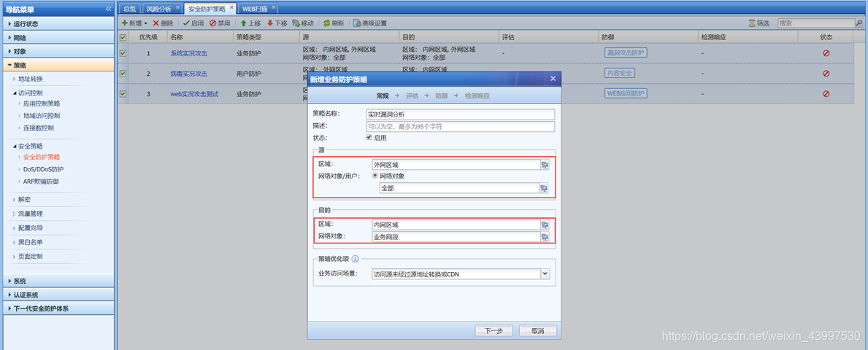868x350 pixels.
Task: Click the 内容安全 defense tag
Action: 620,73
